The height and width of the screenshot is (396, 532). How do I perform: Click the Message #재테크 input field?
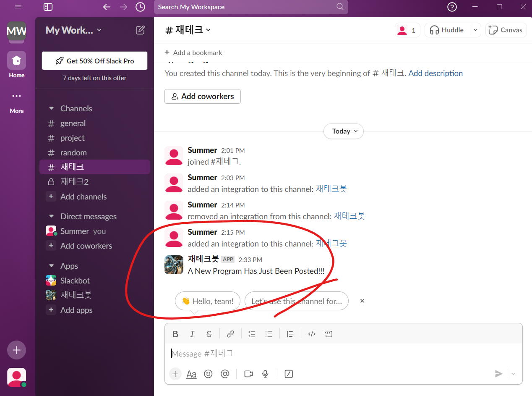coord(343,354)
